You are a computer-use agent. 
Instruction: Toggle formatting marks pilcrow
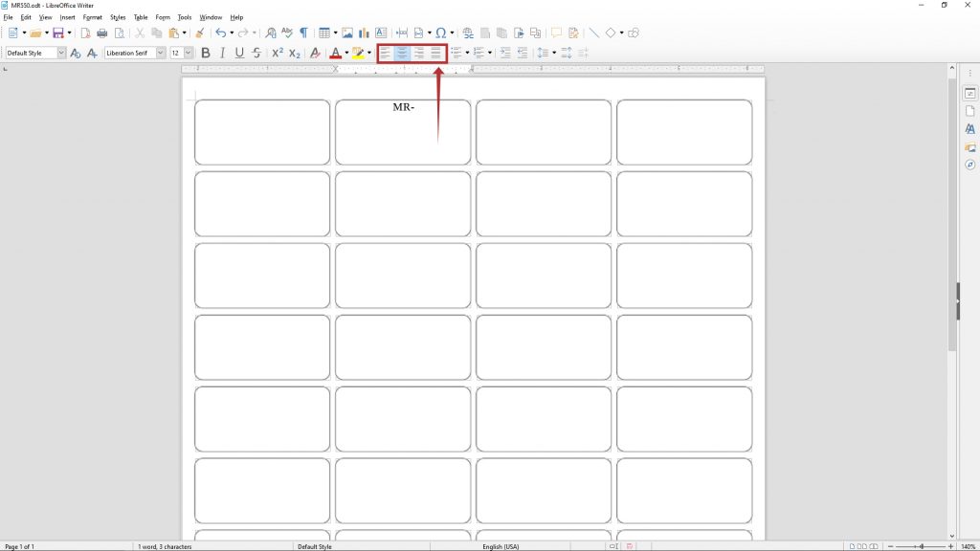coord(303,33)
